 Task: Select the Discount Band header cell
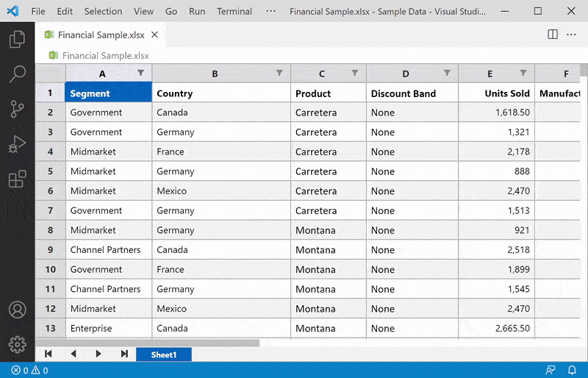point(412,93)
